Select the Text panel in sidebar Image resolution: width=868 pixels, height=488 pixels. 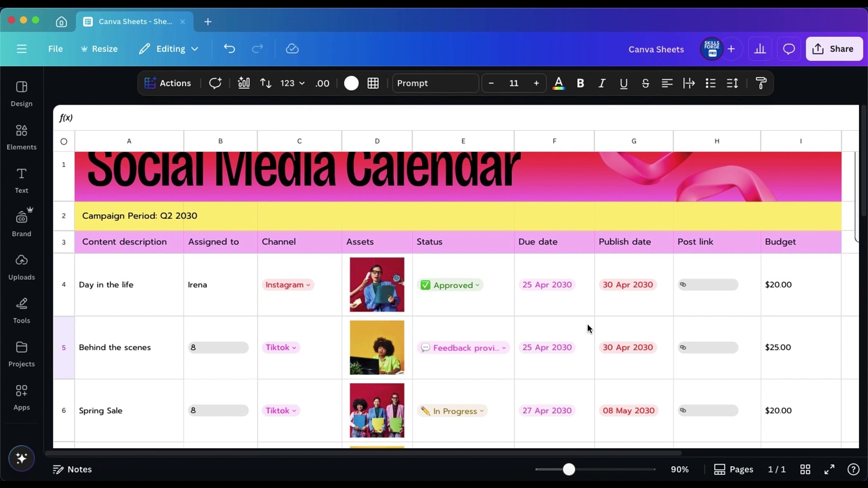21,180
